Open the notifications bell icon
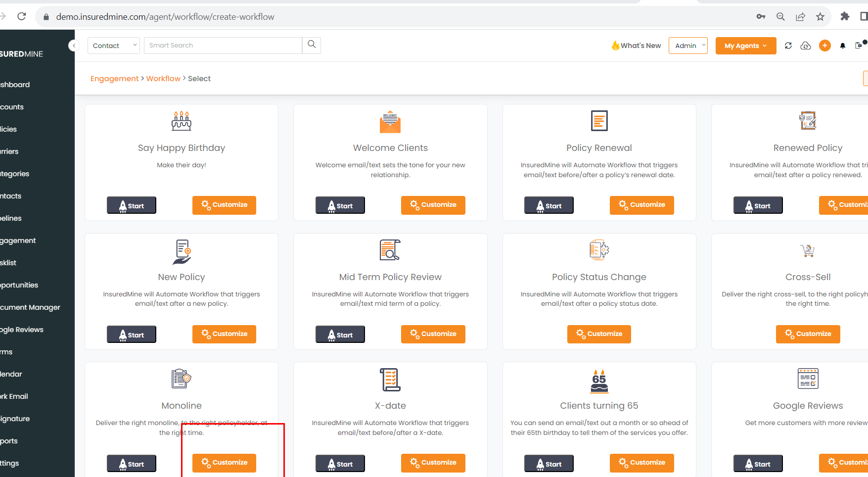This screenshot has height=477, width=868. [x=843, y=46]
